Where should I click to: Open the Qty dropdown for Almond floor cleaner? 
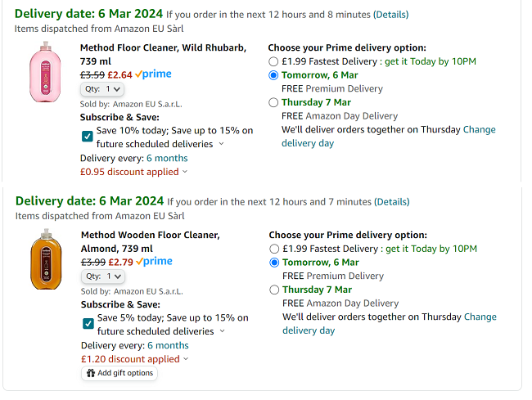tap(103, 276)
